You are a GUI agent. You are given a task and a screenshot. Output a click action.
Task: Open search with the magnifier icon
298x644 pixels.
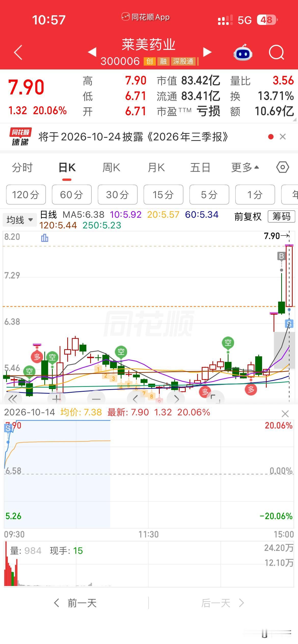tap(276, 52)
